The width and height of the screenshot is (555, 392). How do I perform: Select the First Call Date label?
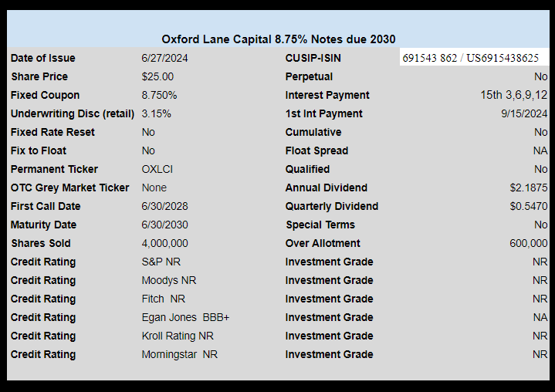(x=46, y=206)
